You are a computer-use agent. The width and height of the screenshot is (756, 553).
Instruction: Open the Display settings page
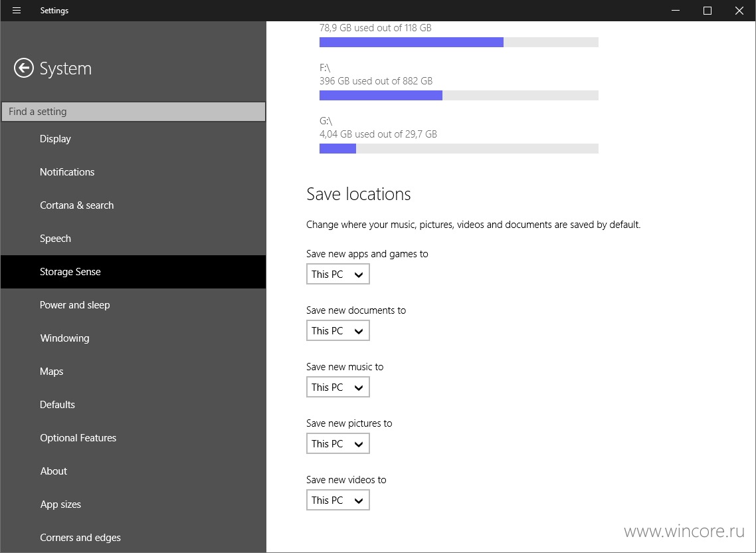click(x=133, y=139)
